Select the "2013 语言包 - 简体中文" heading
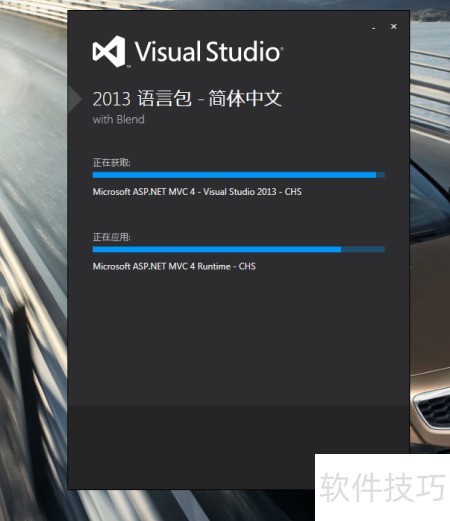 click(x=187, y=99)
